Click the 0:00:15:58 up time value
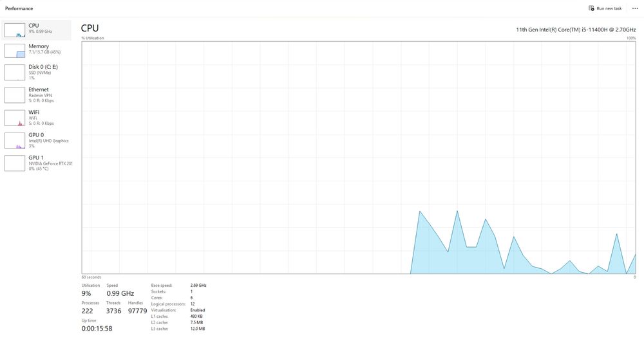 97,328
